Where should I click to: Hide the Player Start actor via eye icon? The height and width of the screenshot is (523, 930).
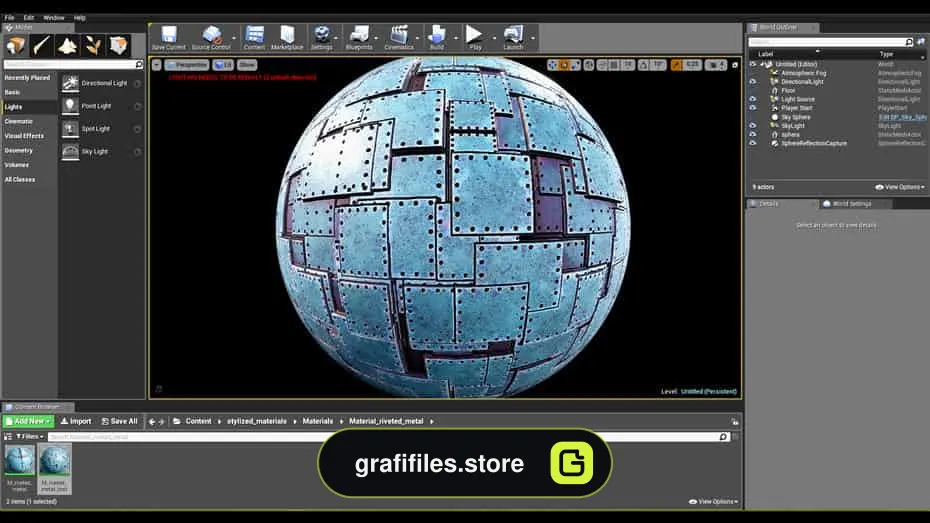(x=753, y=108)
